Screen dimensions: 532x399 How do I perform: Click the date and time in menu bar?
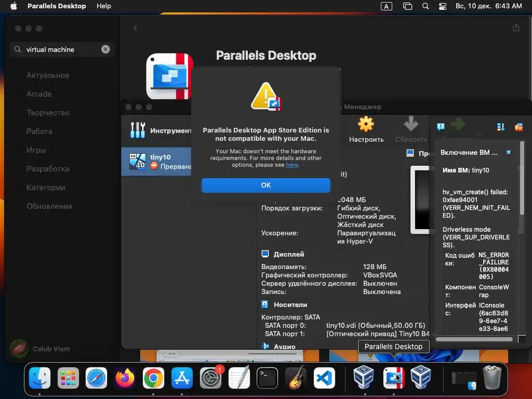(x=488, y=6)
